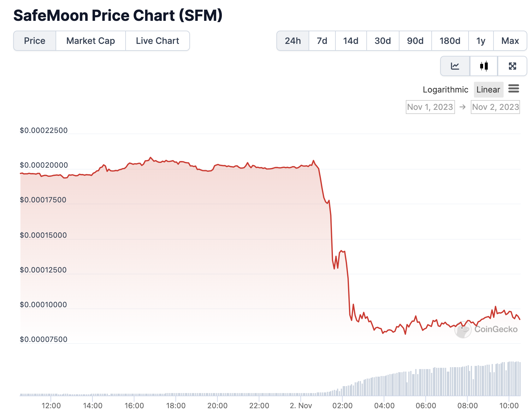Select the 180d time range
Image resolution: width=532 pixels, height=418 pixels.
[x=450, y=41]
